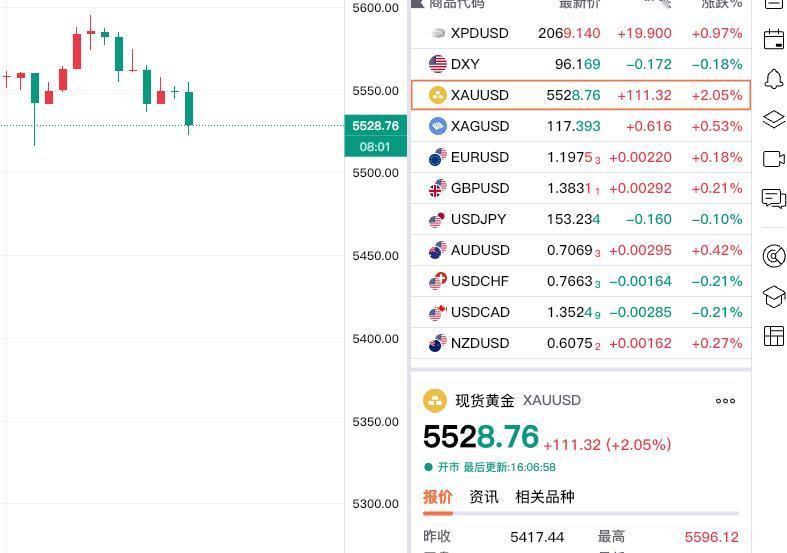Click the XAGUSD silver icon

(438, 126)
